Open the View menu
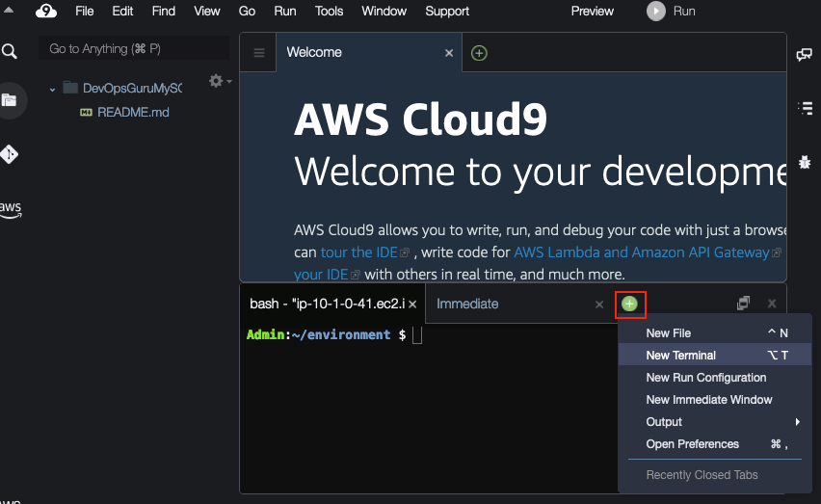Image resolution: width=821 pixels, height=504 pixels. [x=207, y=11]
